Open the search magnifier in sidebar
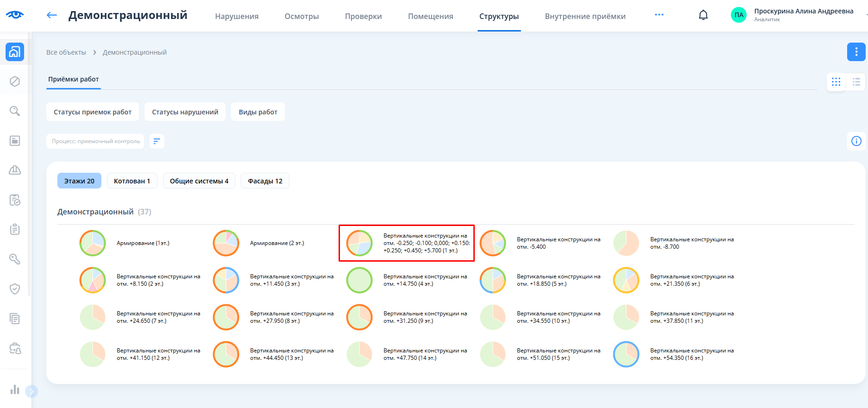The width and height of the screenshot is (868, 408). point(15,111)
